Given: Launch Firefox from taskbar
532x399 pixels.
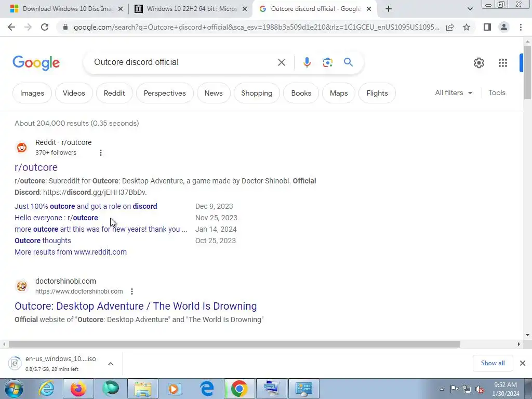Looking at the screenshot, I should 78,389.
